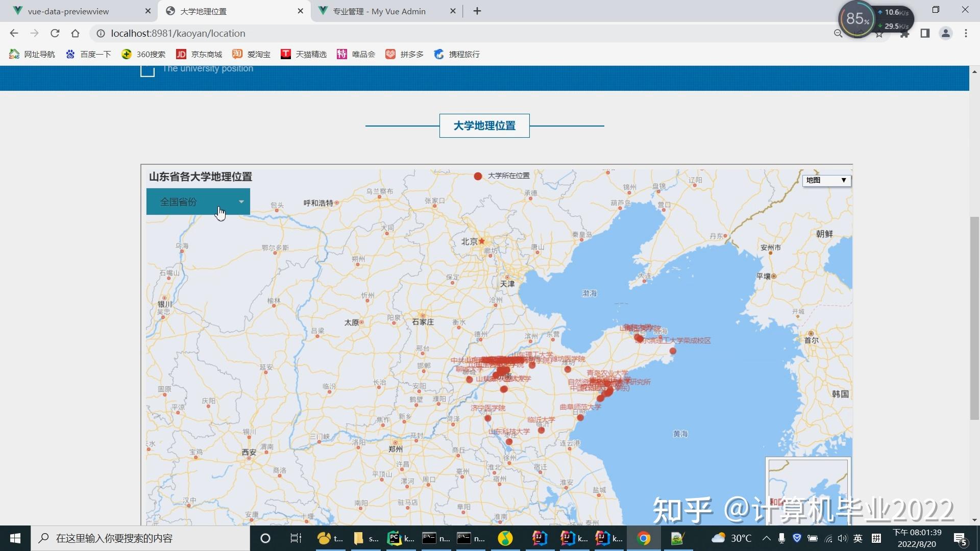Open the Windows Start menu
The height and width of the screenshot is (551, 980).
tap(15, 538)
